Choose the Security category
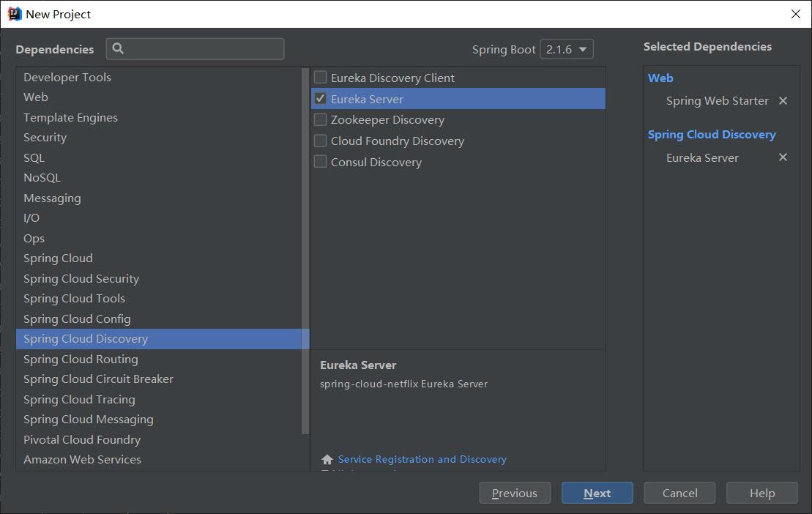The width and height of the screenshot is (812, 514). [x=158, y=138]
